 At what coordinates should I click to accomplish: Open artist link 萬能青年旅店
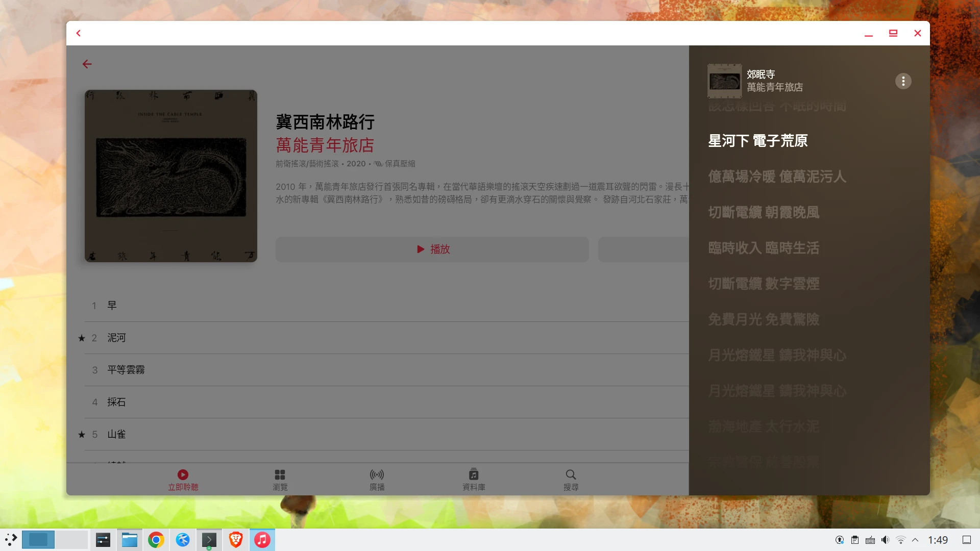325,145
